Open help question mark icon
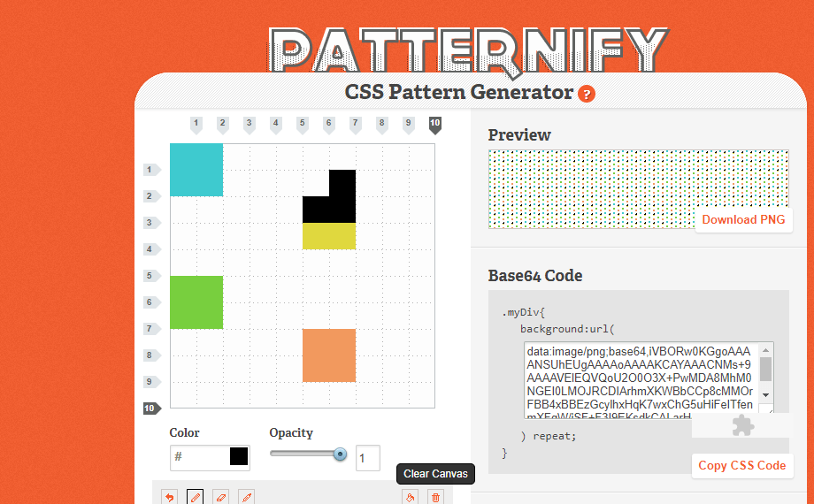The width and height of the screenshot is (814, 504). click(x=587, y=94)
